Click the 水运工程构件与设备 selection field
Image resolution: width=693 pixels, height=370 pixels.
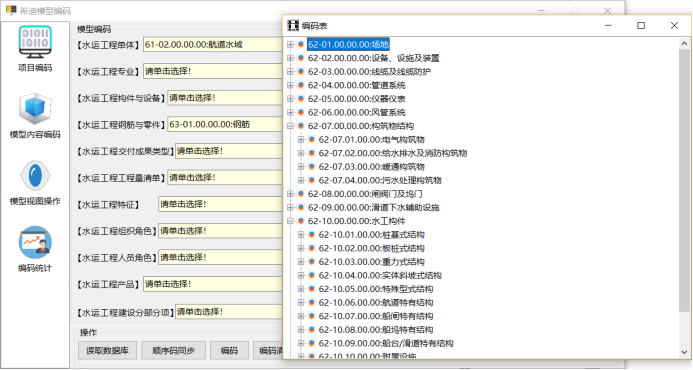point(225,98)
